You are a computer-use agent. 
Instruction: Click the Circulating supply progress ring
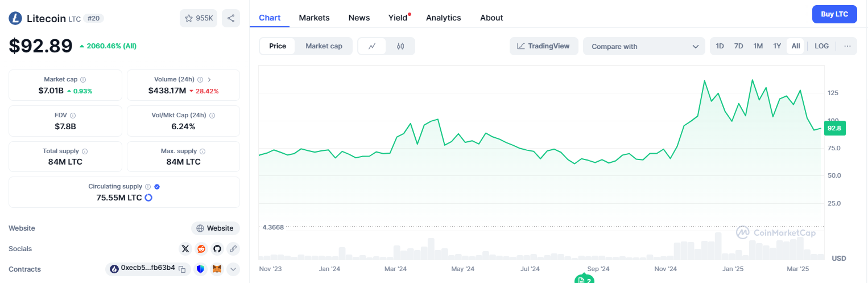point(148,198)
